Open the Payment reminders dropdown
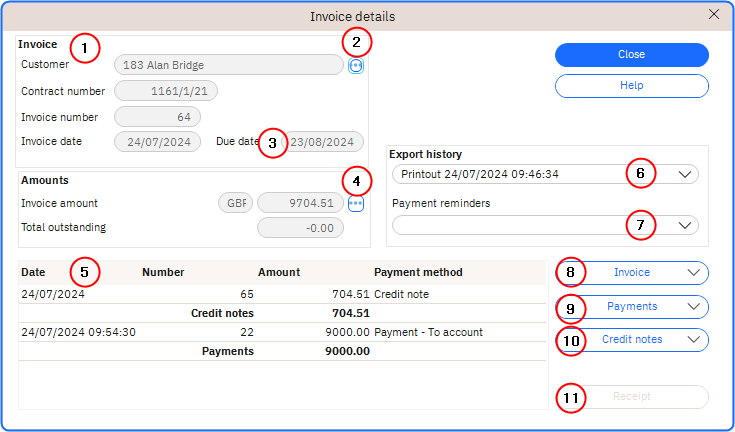 (685, 226)
